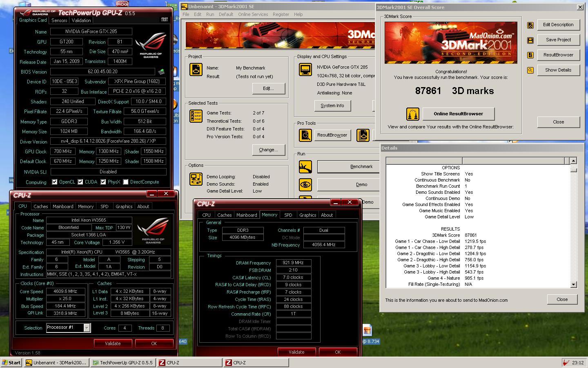The height and width of the screenshot is (368, 588).
Task: Click the Details list scroll up arrow
Action: pos(573,161)
